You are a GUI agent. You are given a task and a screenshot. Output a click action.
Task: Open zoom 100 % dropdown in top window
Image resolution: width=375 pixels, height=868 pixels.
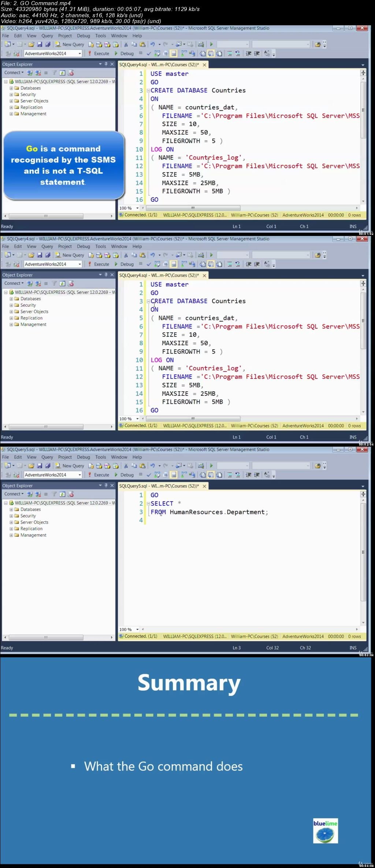[x=138, y=208]
